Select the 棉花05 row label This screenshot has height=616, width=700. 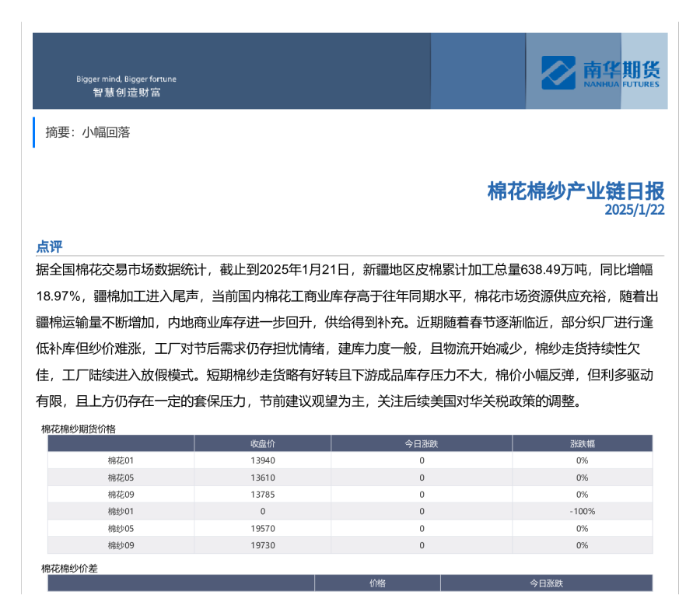121,478
